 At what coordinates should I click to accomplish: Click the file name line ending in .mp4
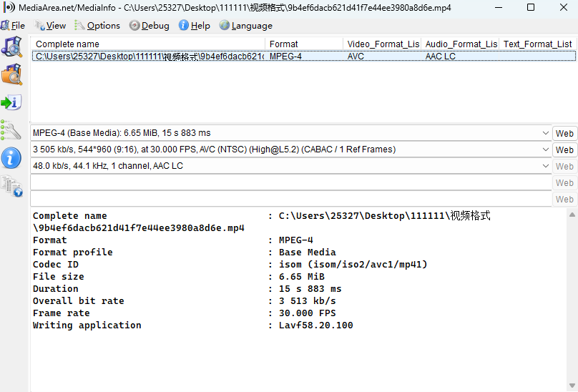(139, 228)
